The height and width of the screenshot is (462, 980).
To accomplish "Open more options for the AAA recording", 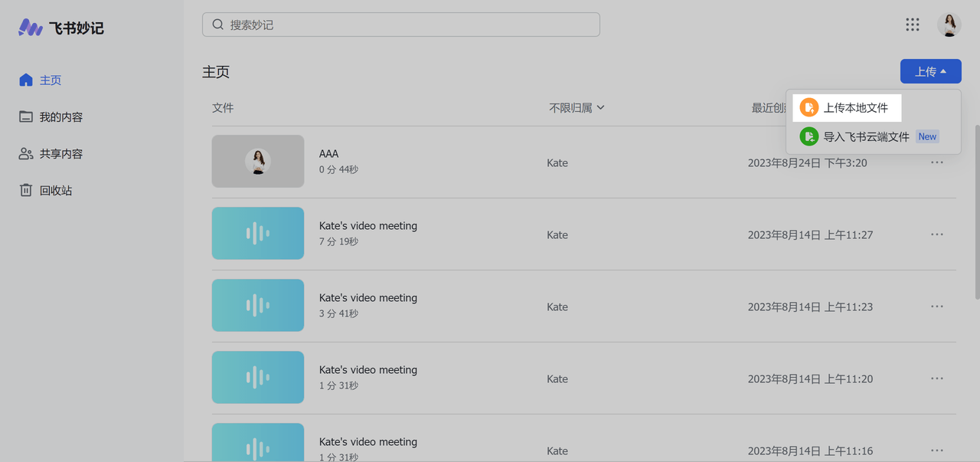I will coord(936,162).
